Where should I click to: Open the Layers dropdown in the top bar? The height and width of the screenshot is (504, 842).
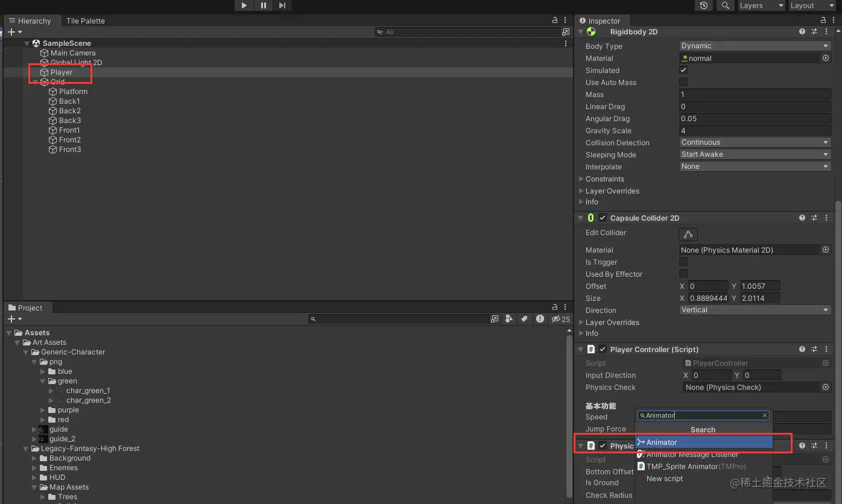point(762,5)
